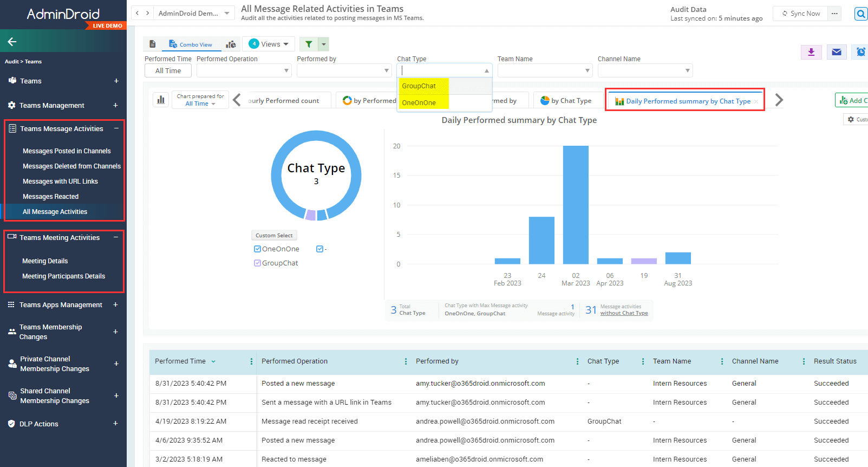Click the Teams Management gear icon
Image resolution: width=868 pixels, height=467 pixels.
pos(11,105)
